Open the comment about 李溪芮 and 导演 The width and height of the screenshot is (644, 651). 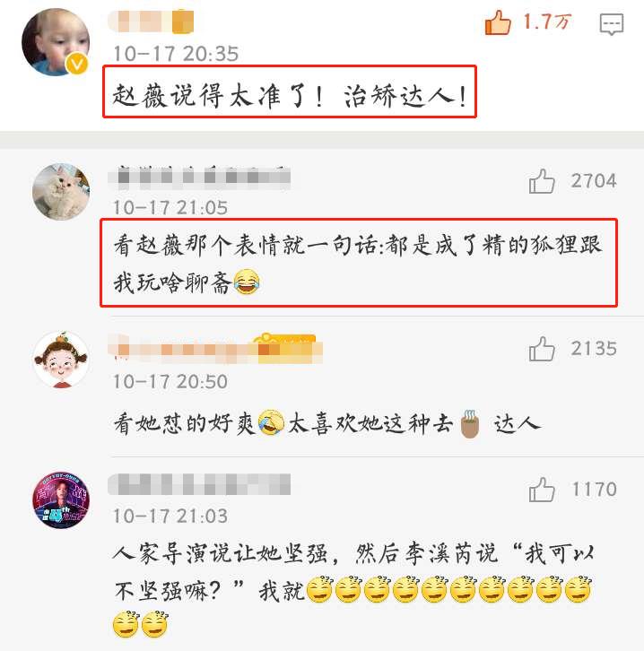pyautogui.click(x=353, y=589)
